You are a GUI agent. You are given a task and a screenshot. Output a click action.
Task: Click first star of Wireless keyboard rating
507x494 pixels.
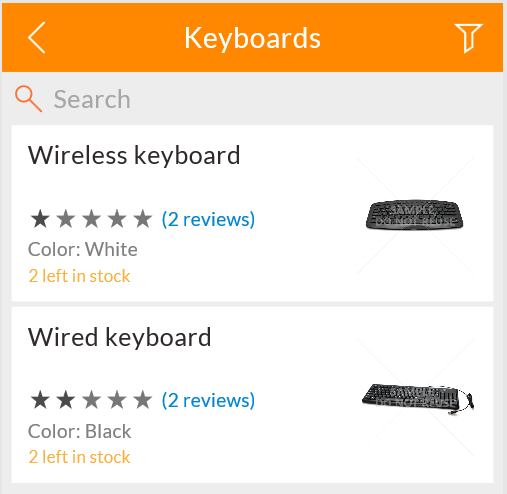click(x=40, y=219)
